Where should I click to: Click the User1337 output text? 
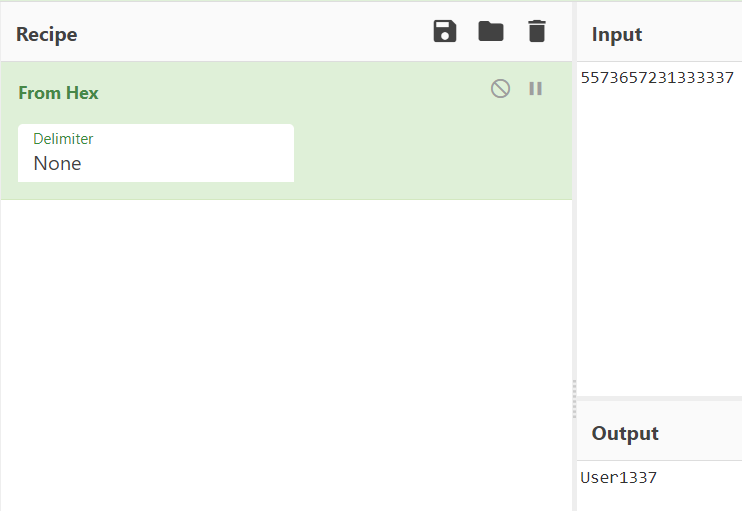[619, 478]
